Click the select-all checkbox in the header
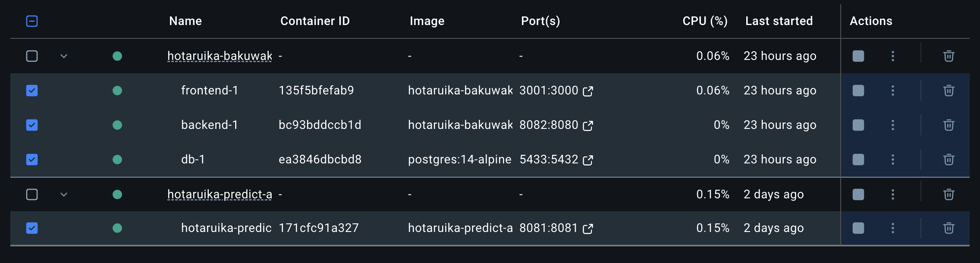This screenshot has width=980, height=263. pyautogui.click(x=32, y=21)
